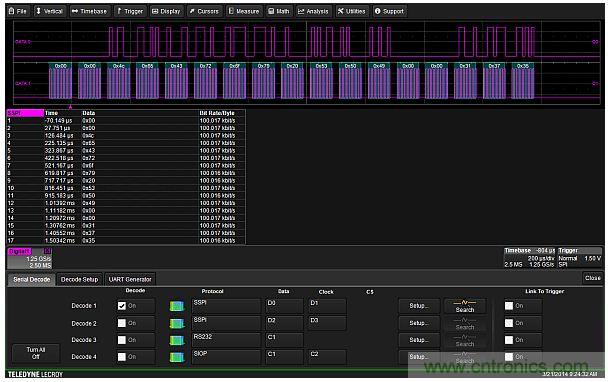This screenshot has width=608, height=382.
Task: Click the Search icon for Decode 1
Action: pyautogui.click(x=465, y=306)
